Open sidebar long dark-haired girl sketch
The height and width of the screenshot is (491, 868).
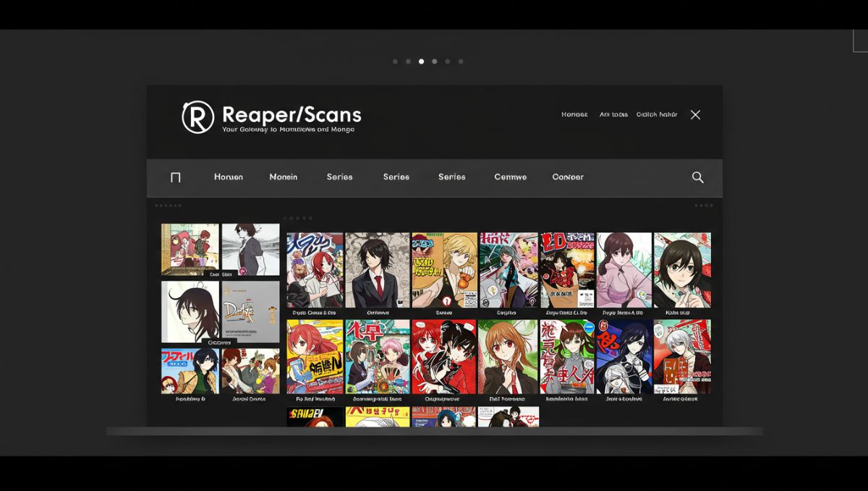coord(190,312)
